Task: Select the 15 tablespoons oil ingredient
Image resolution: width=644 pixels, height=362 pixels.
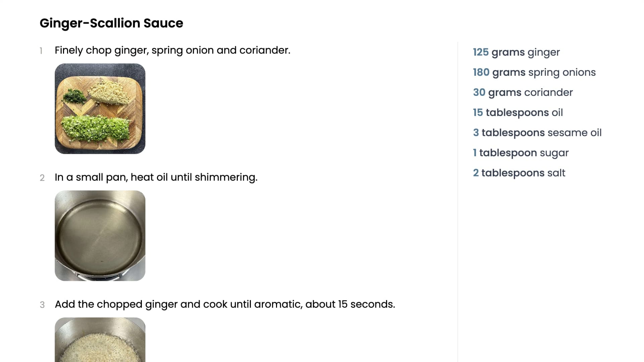Action: (518, 113)
